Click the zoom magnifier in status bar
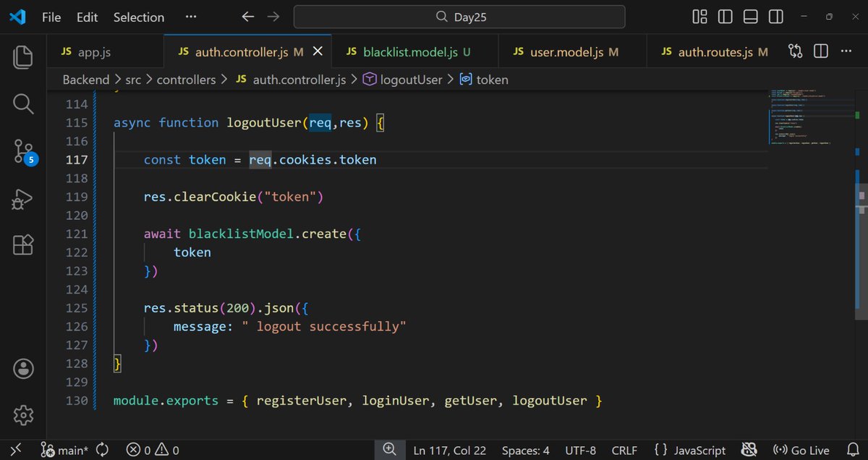 point(389,450)
